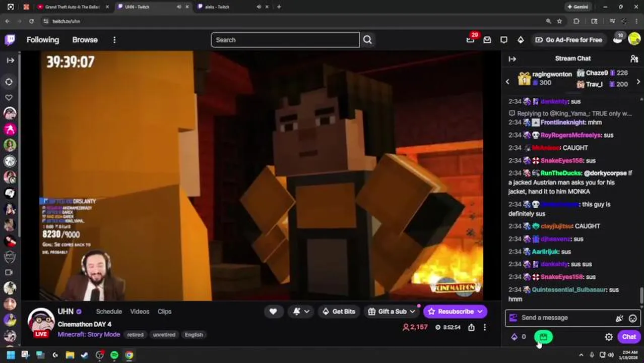
Task: Open the Following page
Action: [43, 40]
